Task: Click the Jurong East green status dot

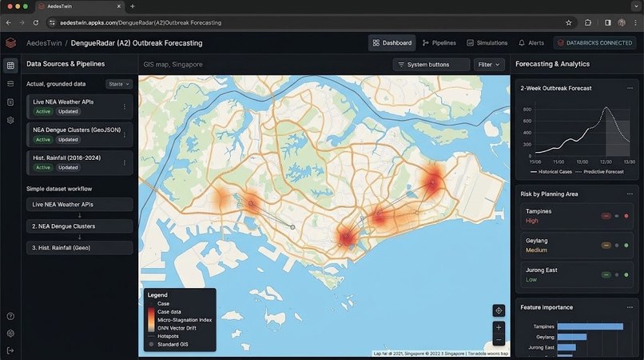Action: tap(626, 274)
